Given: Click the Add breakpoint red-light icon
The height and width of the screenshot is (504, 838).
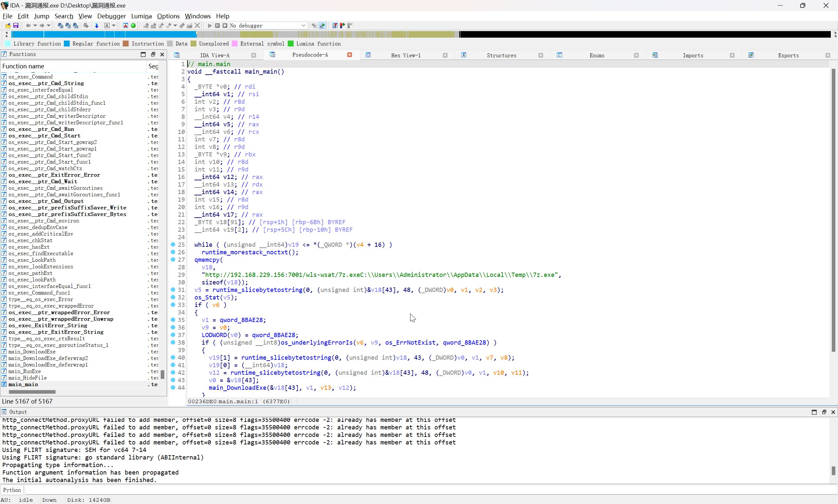Looking at the screenshot, I should click(342, 26).
